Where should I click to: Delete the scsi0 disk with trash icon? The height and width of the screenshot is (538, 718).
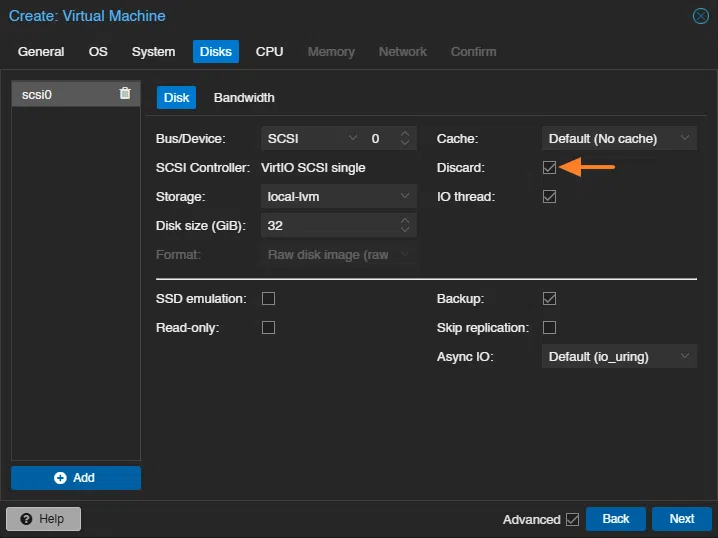coord(125,94)
